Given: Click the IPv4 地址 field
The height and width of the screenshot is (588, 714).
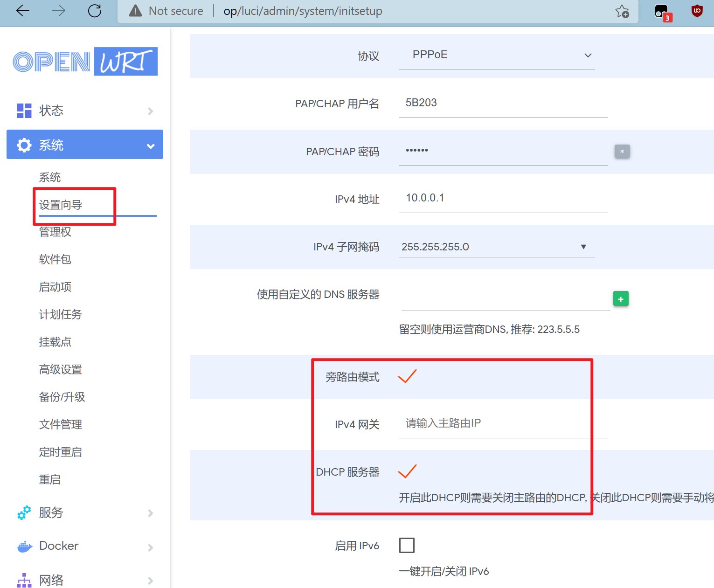Looking at the screenshot, I should [504, 199].
